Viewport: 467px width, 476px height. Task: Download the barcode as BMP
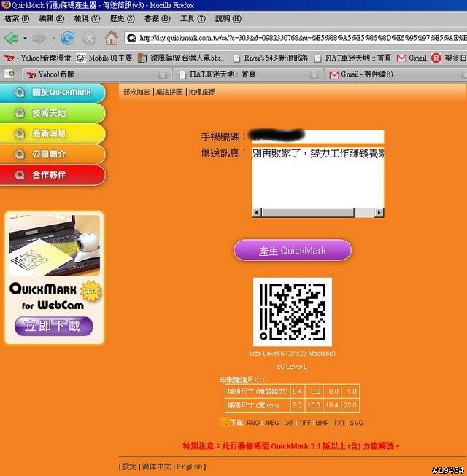(322, 423)
